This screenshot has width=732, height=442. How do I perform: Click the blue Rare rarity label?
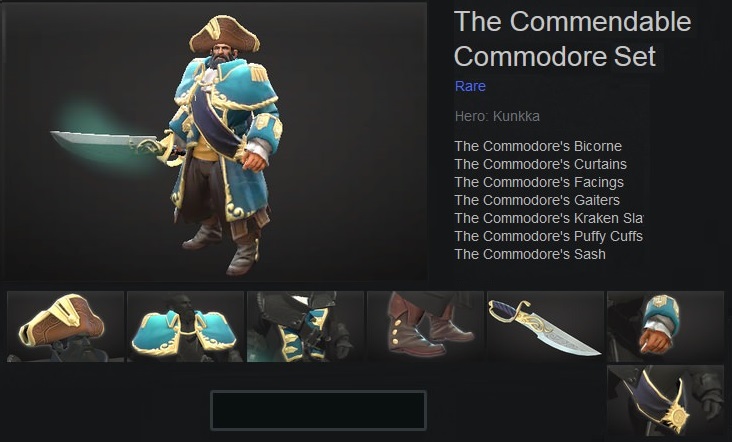tap(470, 86)
